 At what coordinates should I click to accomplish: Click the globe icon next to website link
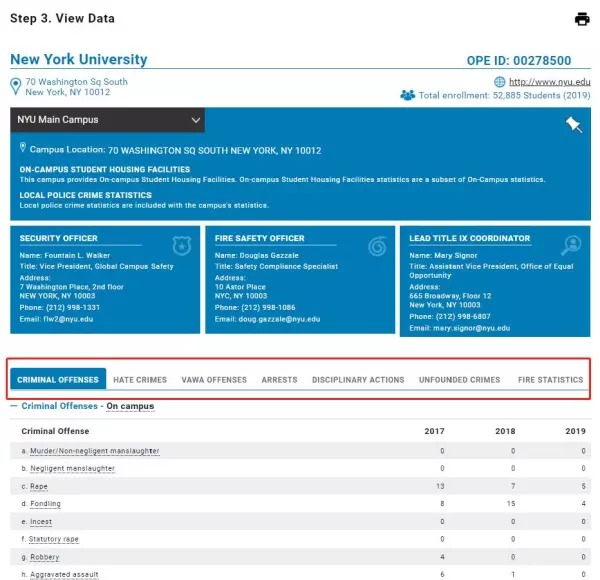click(x=499, y=82)
